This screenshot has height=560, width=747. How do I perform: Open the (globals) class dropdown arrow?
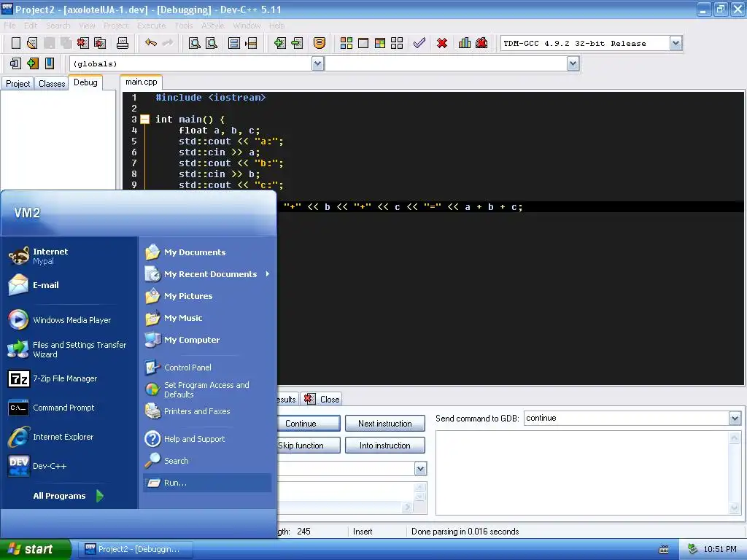click(x=318, y=64)
